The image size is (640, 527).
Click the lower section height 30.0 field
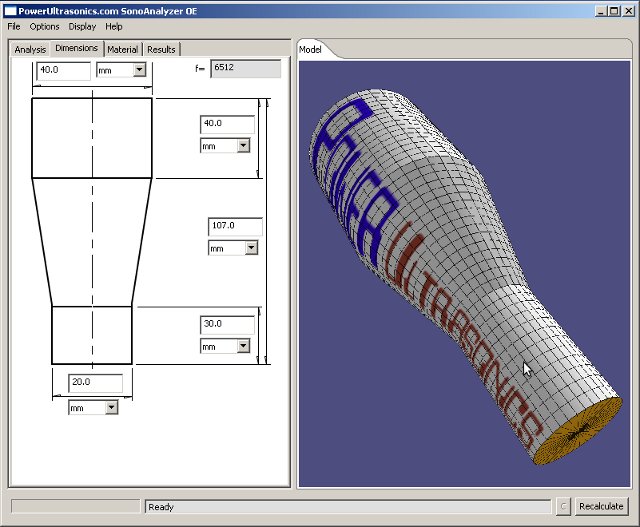[227, 324]
